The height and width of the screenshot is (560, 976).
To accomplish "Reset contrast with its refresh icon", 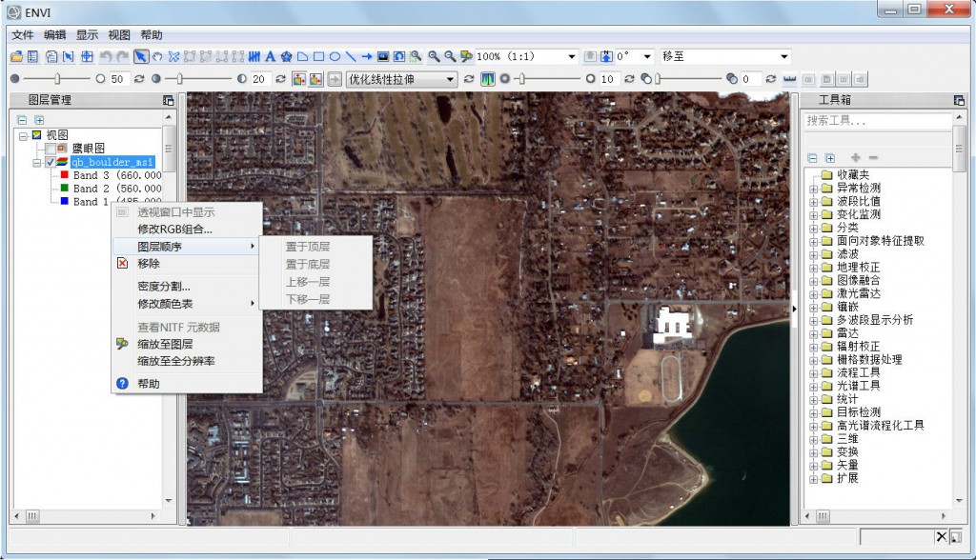I will pyautogui.click(x=281, y=79).
